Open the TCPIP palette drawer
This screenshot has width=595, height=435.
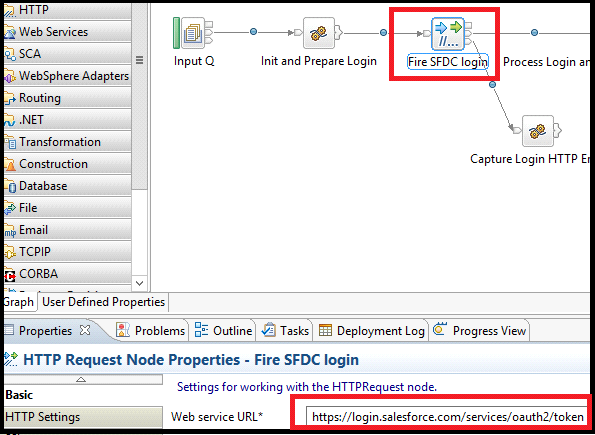click(68, 252)
